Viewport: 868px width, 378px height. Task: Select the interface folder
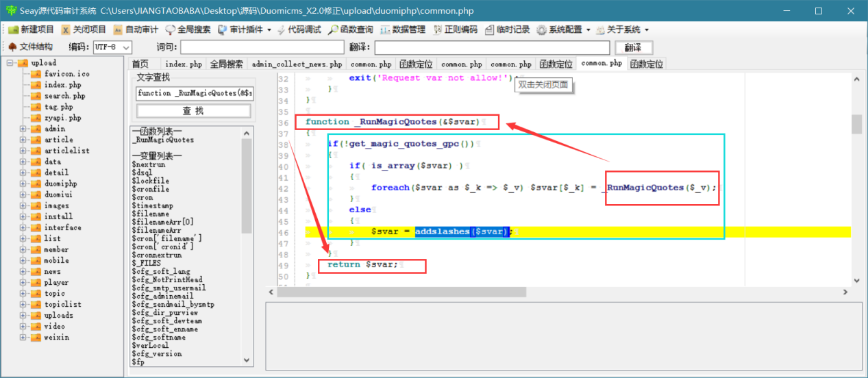pyautogui.click(x=63, y=227)
